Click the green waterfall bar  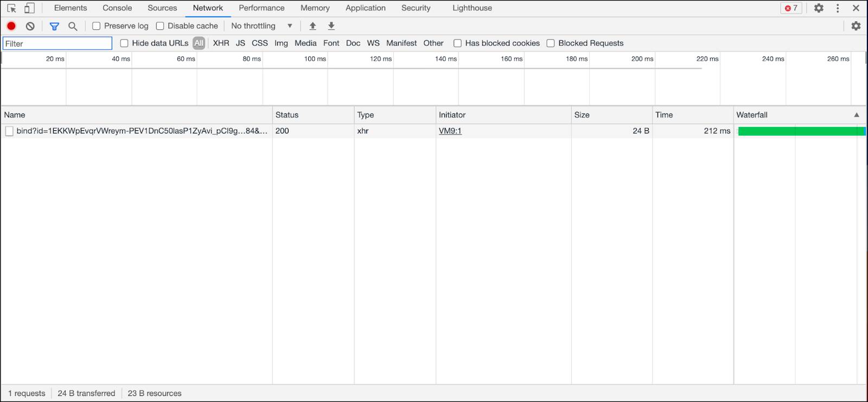(801, 131)
